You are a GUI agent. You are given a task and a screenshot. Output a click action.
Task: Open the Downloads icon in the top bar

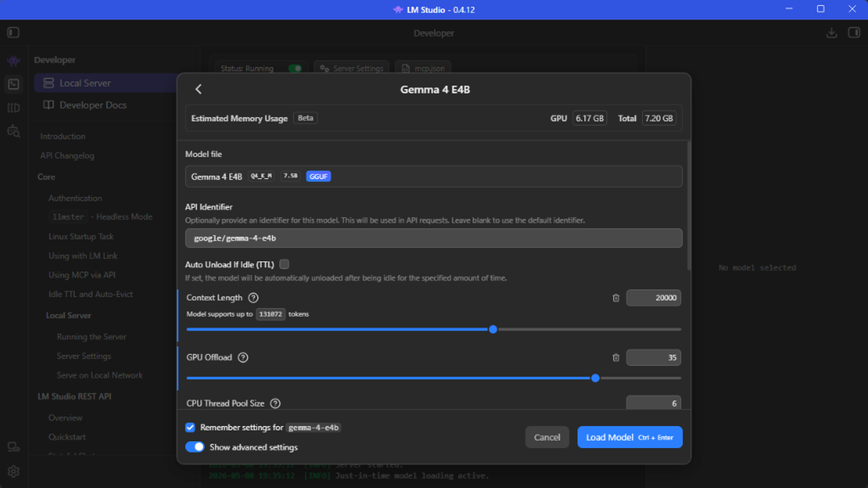pos(831,33)
